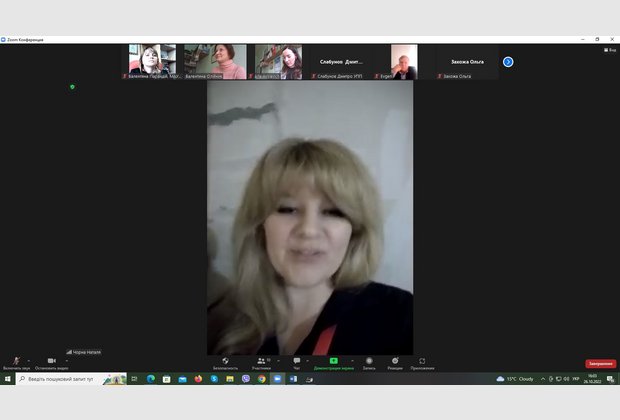The image size is (620, 420).
Task: Start Демонстрация экрана screen share
Action: (x=334, y=363)
